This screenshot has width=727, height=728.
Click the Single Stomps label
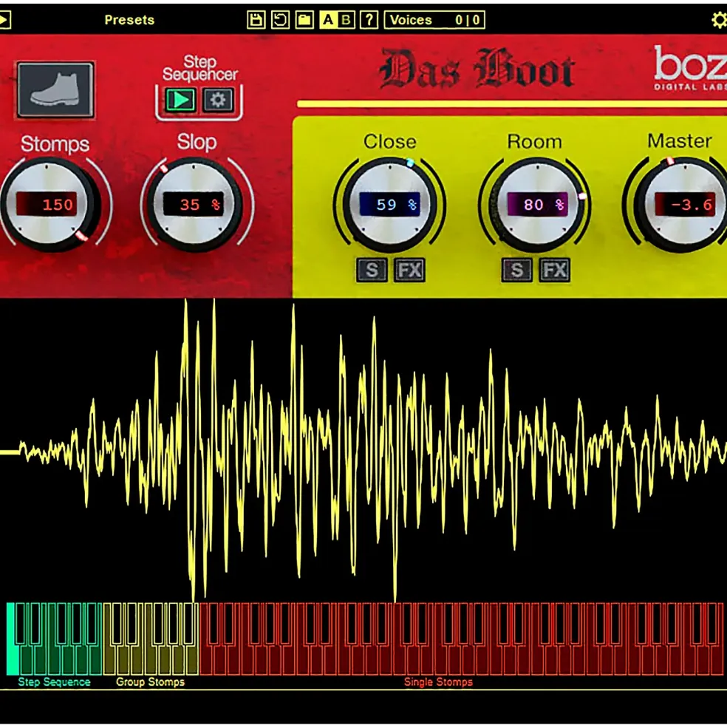[x=438, y=682]
